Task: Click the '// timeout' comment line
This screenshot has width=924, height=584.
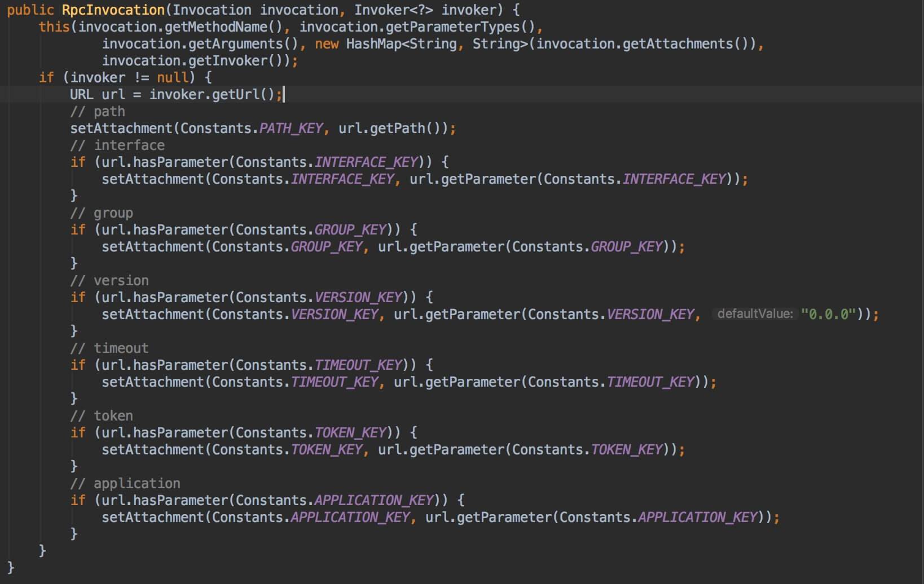Action: point(109,348)
